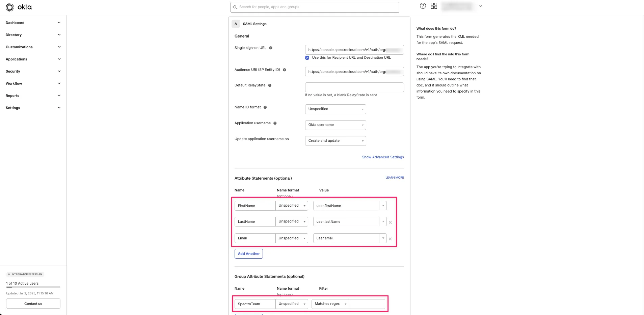The width and height of the screenshot is (644, 315).
Task: Click the help icon next to Default RelayState
Action: point(270,85)
